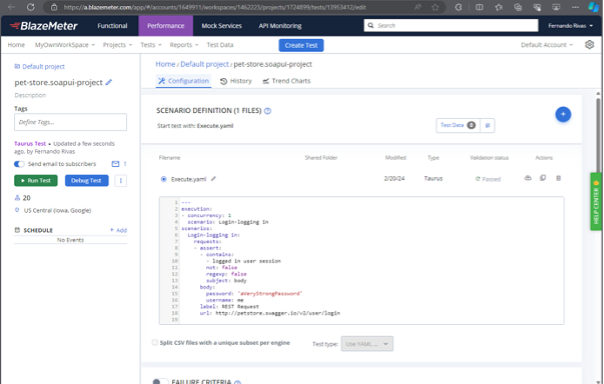Switch to the History tab
Viewport: 604px width, 384px height.
(236, 81)
